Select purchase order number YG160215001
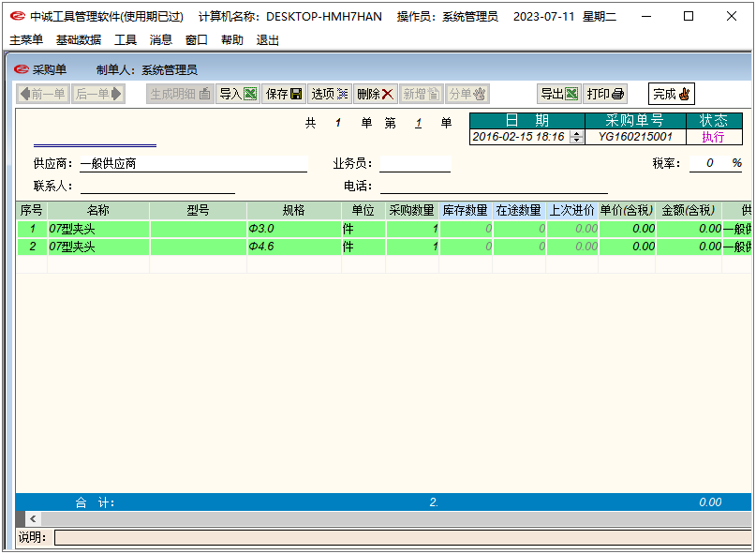756x554 pixels. point(635,137)
